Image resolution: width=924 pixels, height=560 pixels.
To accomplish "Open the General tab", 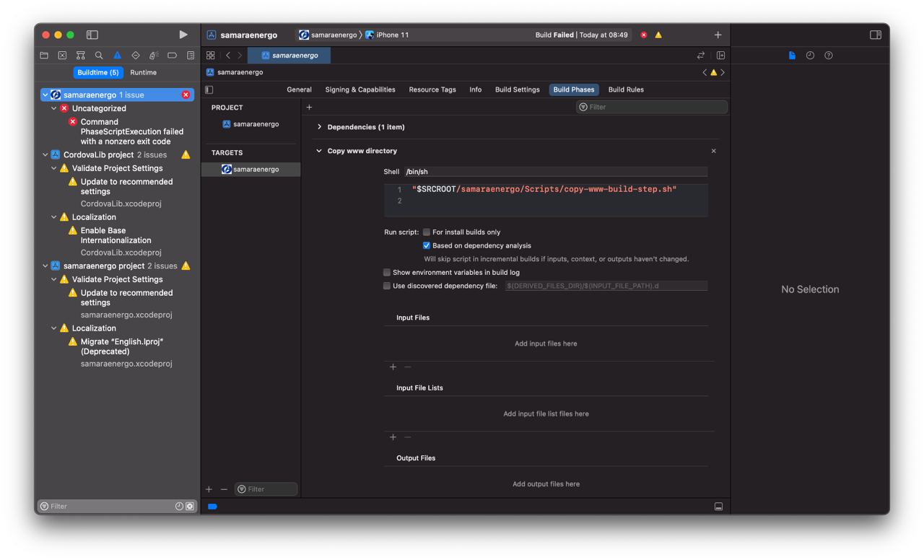I will 299,89.
